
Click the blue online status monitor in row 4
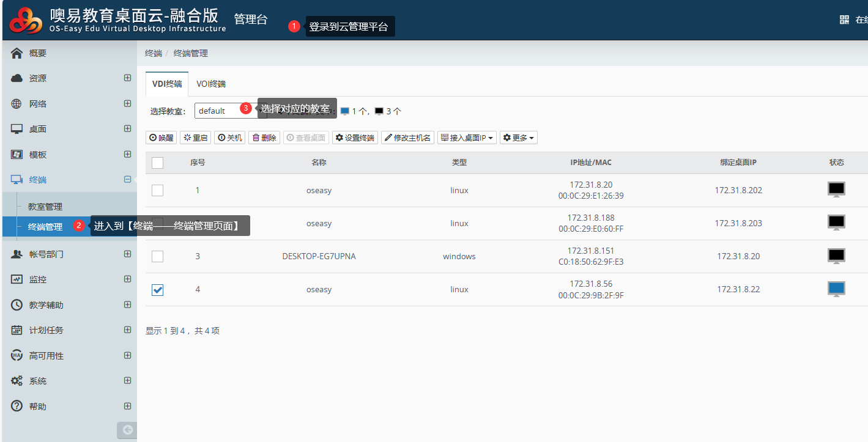tap(836, 289)
